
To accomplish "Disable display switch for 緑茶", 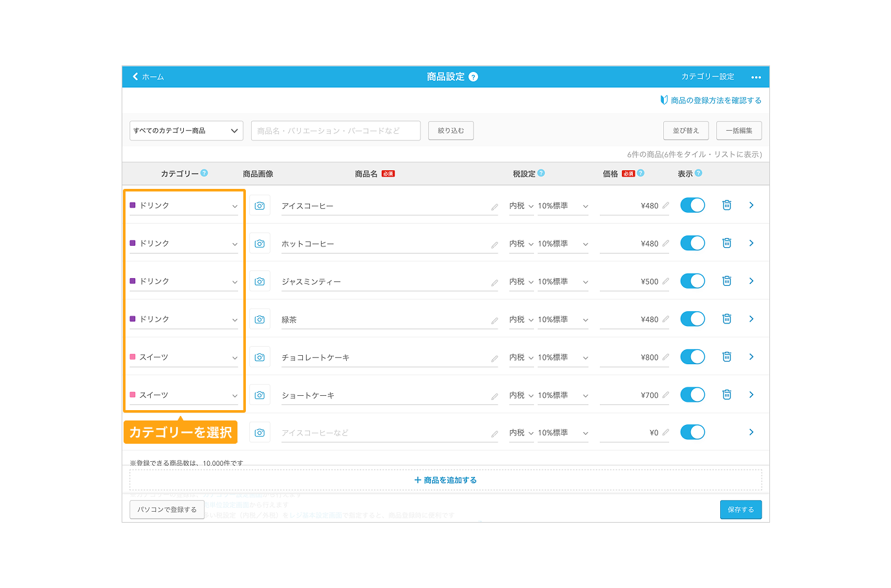I will coord(692,319).
